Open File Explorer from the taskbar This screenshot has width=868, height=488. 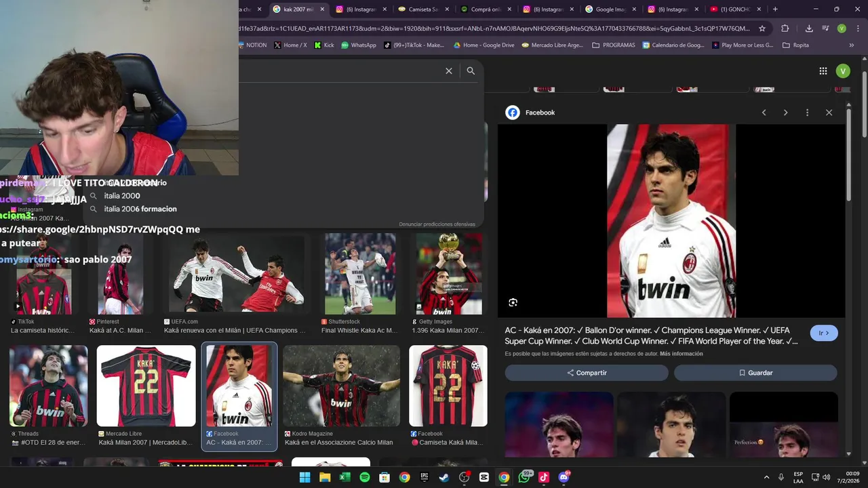[x=325, y=477]
